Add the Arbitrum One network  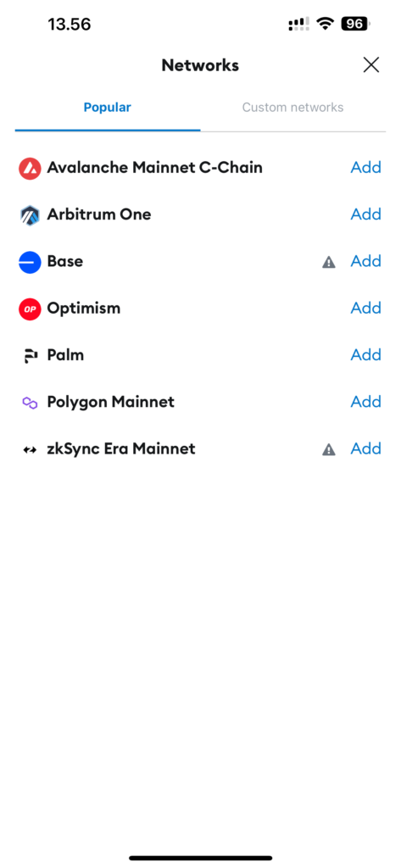tap(365, 214)
